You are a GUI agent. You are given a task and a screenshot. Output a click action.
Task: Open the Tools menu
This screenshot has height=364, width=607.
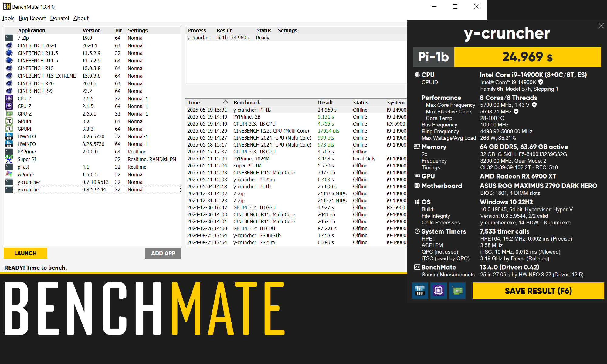click(8, 18)
